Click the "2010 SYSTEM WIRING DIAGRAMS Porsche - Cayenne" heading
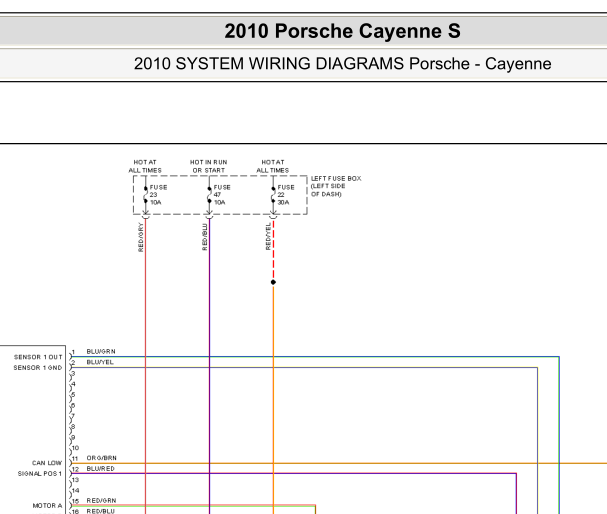Viewport: 607px width, 514px height. 343,64
